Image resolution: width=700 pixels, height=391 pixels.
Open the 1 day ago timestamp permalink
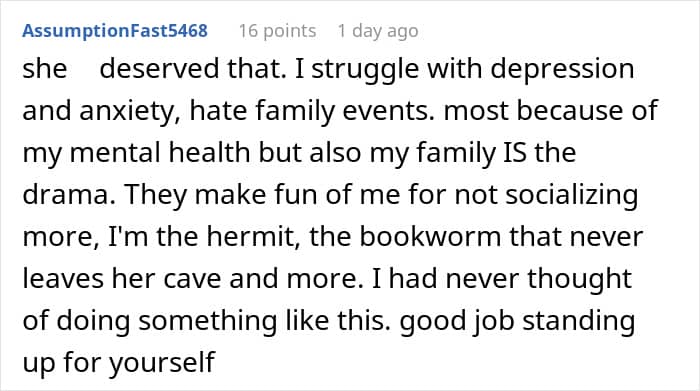click(x=378, y=31)
